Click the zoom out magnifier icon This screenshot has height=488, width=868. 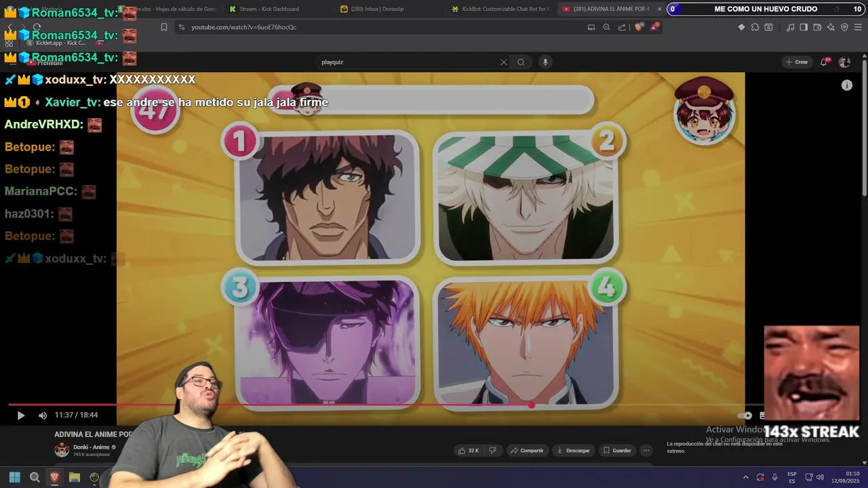point(606,27)
